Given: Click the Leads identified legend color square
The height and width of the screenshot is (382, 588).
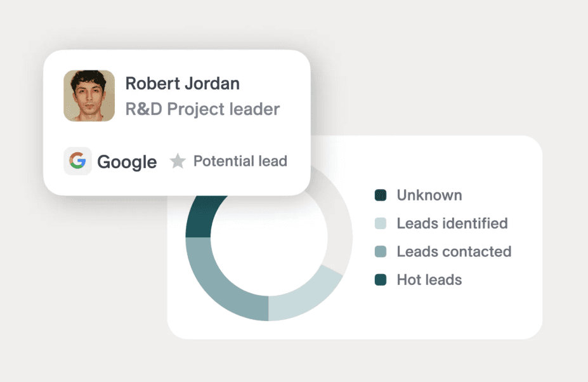Looking at the screenshot, I should pyautogui.click(x=381, y=223).
